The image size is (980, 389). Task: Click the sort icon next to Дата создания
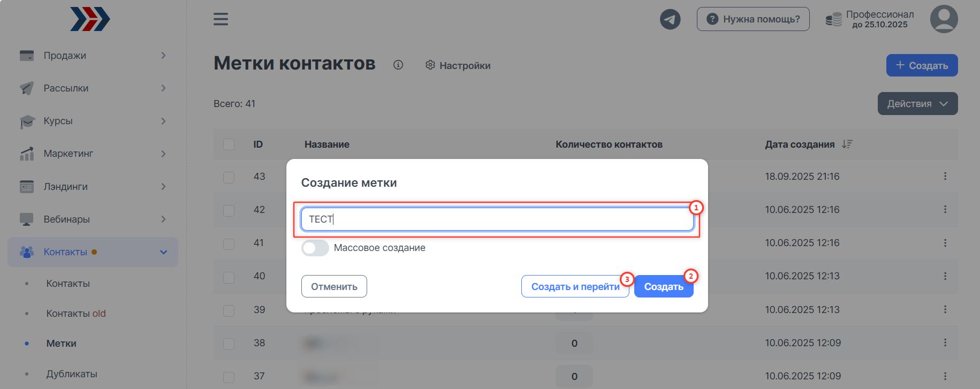pos(847,144)
